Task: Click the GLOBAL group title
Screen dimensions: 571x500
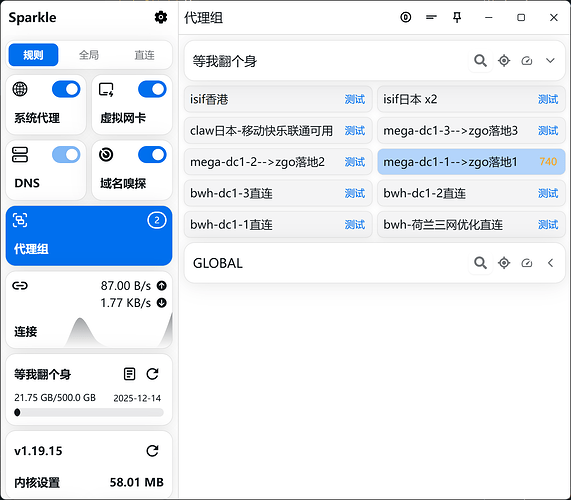Action: [x=218, y=263]
